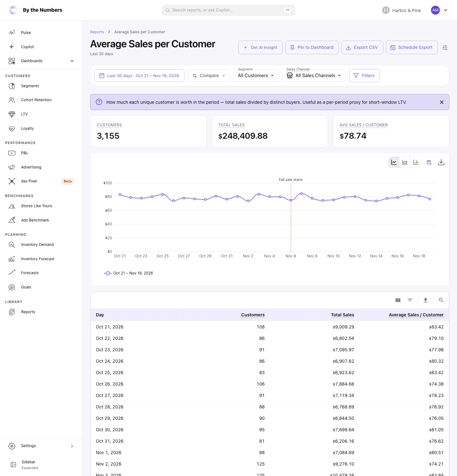The image size is (457, 476).
Task: Open Inventory Forecast page
Action: coord(41,259)
